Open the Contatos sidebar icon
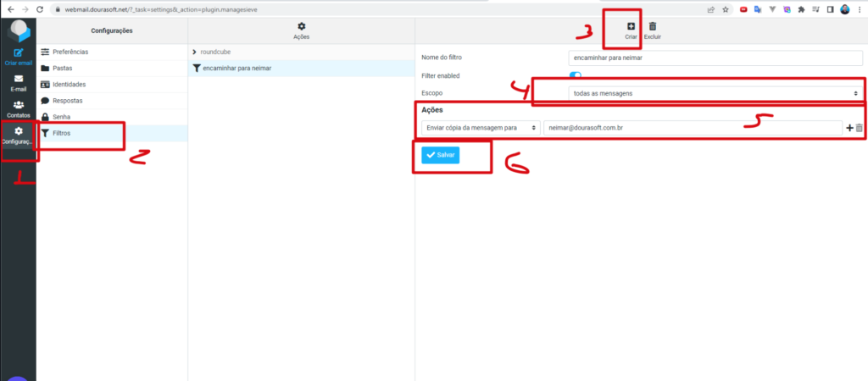Viewport: 868px width, 381px height. pos(19,108)
